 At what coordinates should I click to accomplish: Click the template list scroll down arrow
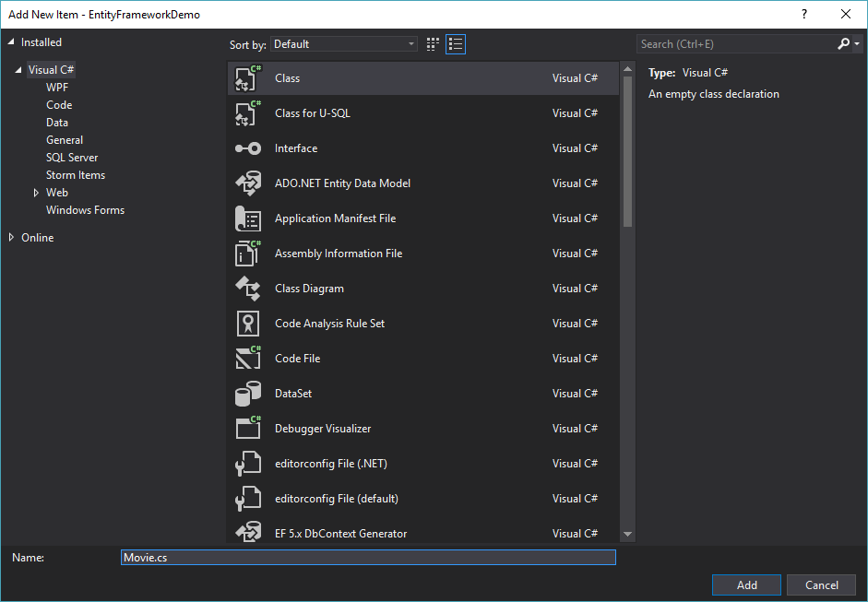click(627, 534)
